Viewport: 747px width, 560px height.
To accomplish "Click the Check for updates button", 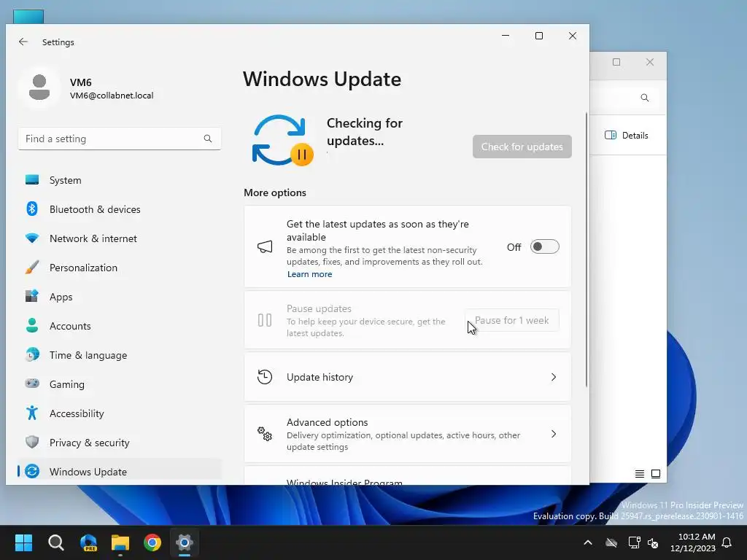I will click(x=522, y=147).
